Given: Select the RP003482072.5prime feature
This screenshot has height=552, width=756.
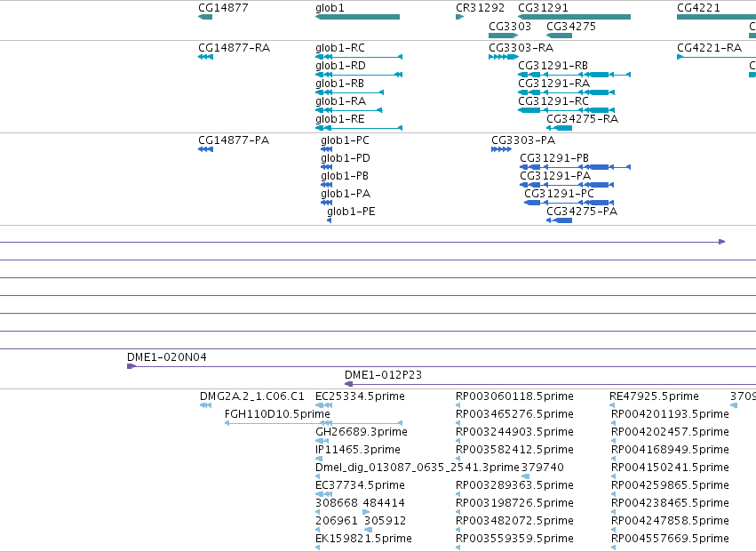Looking at the screenshot, I should [x=458, y=529].
